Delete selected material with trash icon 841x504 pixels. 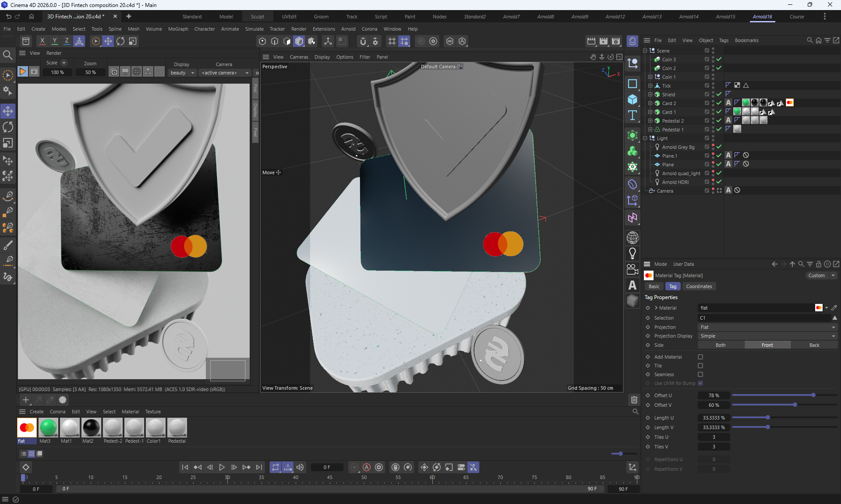point(634,399)
